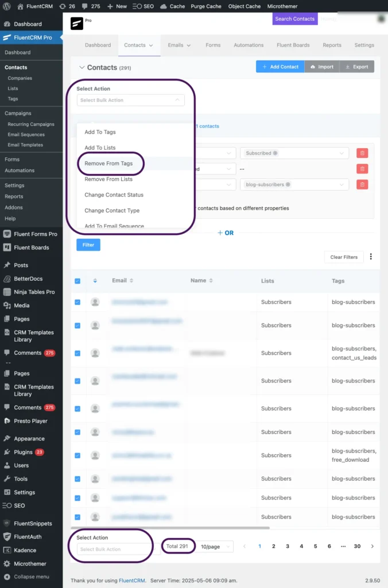This screenshot has width=388, height=588.
Task: Choose Remove From Lists in the bulk action list
Action: 108,179
